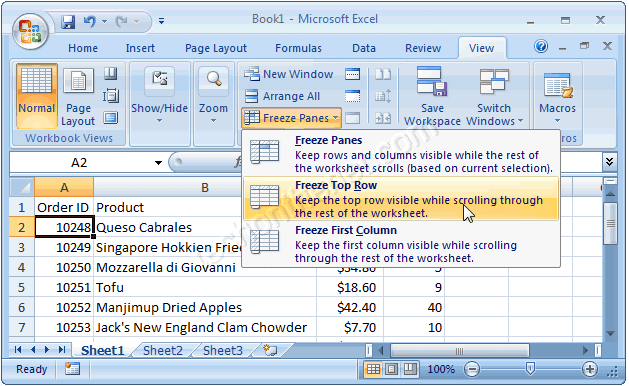
Task: Expand the Switch Windows dropdown
Action: pos(494,97)
